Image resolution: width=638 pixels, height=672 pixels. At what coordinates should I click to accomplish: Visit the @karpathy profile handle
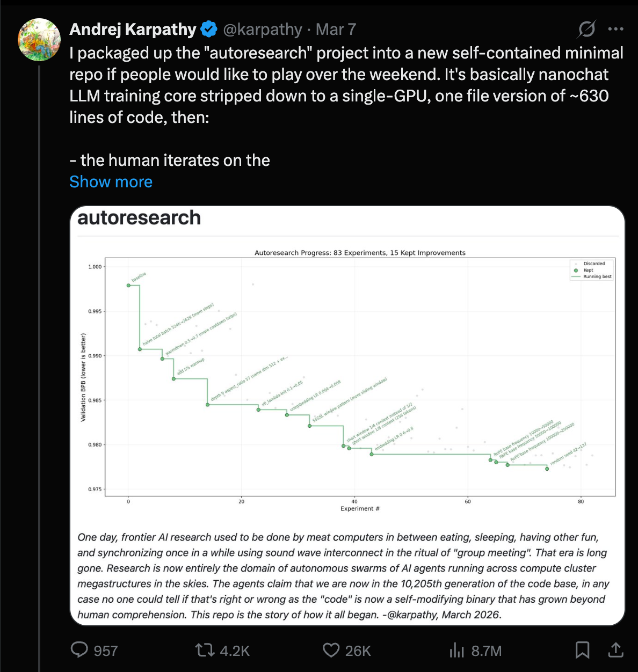tap(263, 30)
